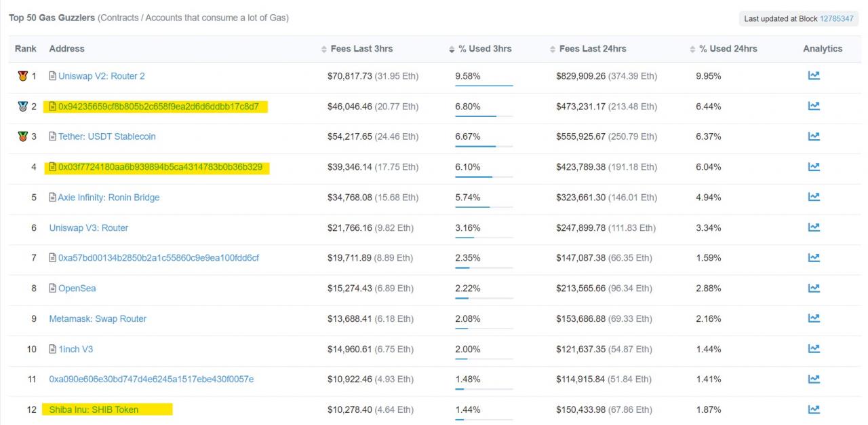868x425 pixels.
Task: Click contract document icon beside Uniswap V2: Router 2
Action: [53, 76]
